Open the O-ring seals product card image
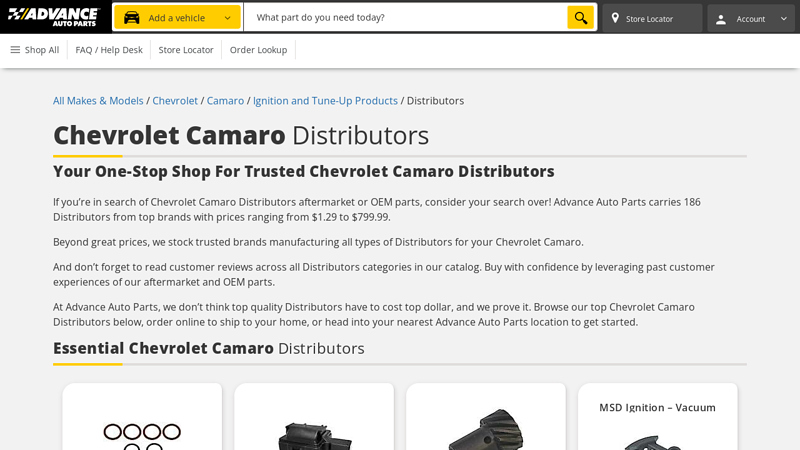 click(142, 436)
